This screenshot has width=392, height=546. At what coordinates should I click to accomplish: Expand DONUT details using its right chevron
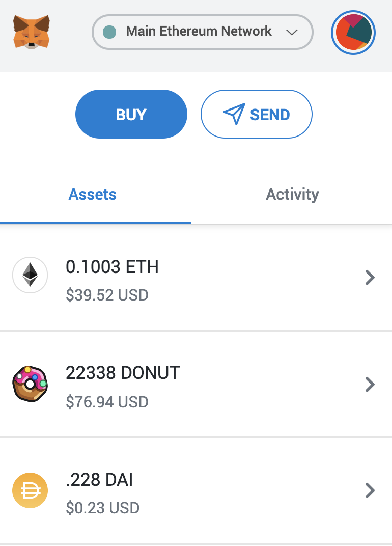pyautogui.click(x=370, y=385)
